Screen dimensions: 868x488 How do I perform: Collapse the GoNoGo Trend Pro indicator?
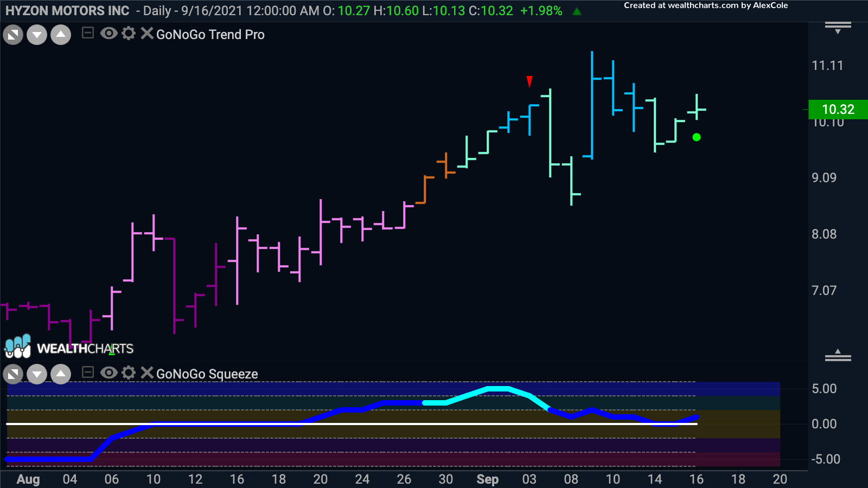click(x=88, y=34)
